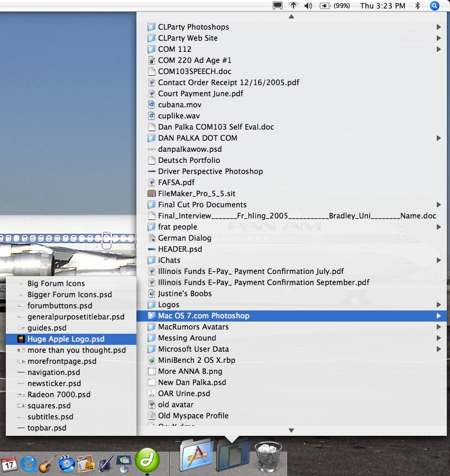Screen dimensions: 450x476
Task: Select Court Payment June.pdf
Action: [x=291, y=94]
